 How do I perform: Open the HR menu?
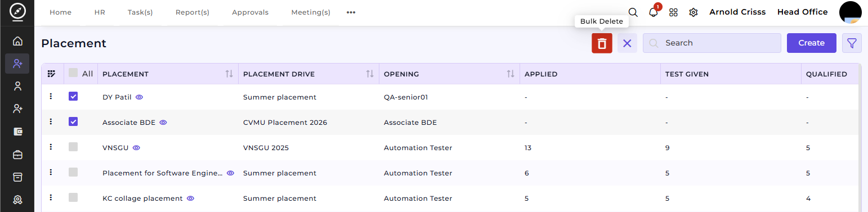100,12
